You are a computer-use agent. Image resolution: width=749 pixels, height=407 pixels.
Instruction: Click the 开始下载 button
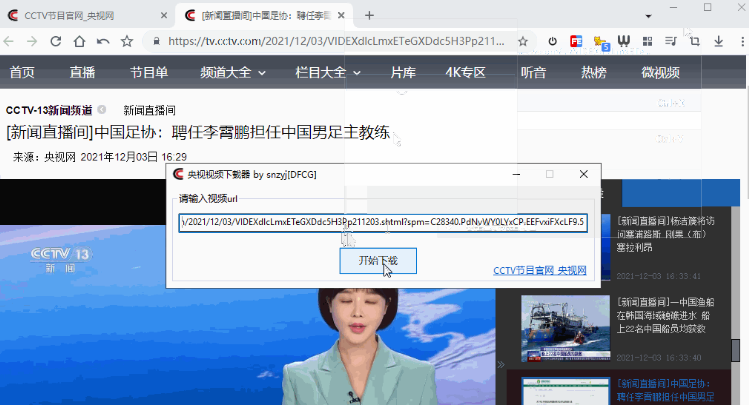click(x=378, y=261)
